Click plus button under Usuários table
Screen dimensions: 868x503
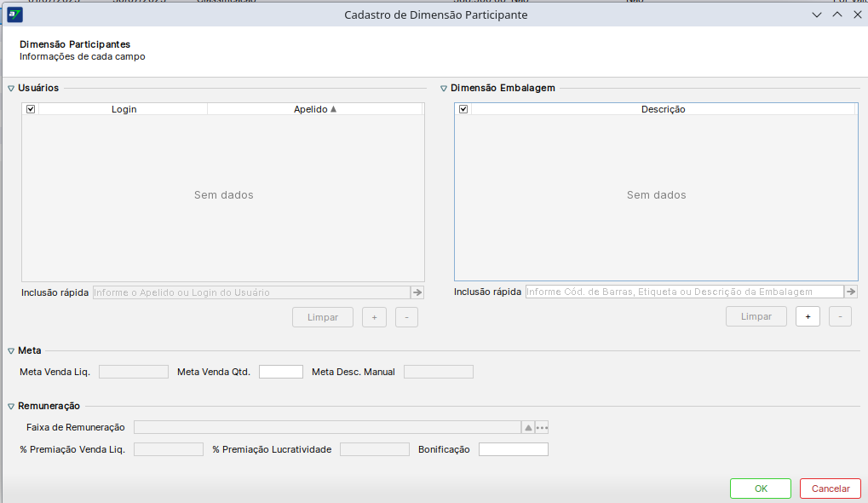pos(374,317)
